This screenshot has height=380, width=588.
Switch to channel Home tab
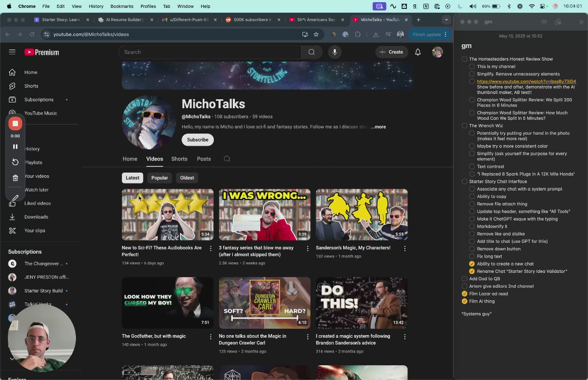pyautogui.click(x=130, y=159)
